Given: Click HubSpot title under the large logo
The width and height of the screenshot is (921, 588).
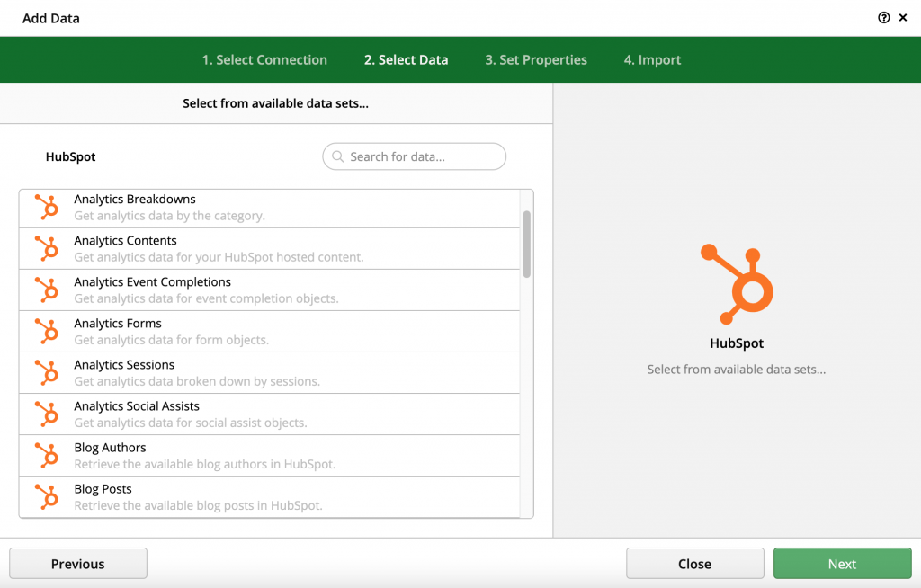Looking at the screenshot, I should [x=737, y=343].
